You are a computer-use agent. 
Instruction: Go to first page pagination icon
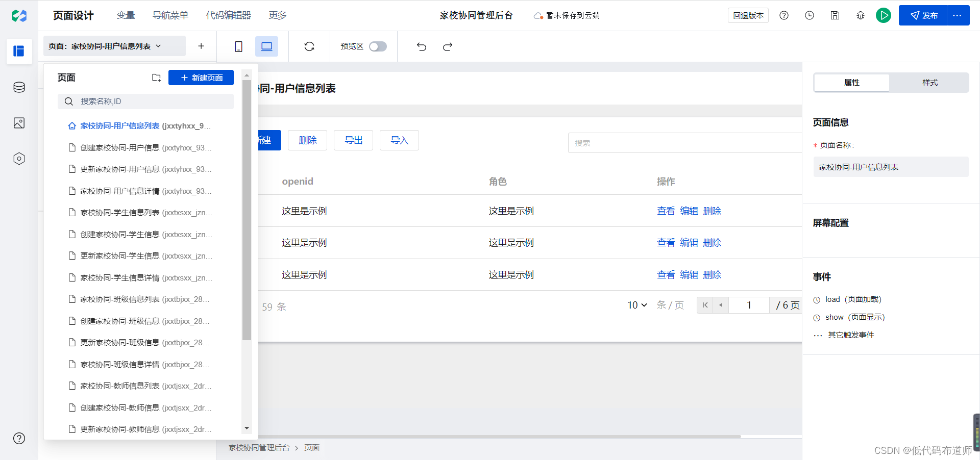pyautogui.click(x=705, y=305)
